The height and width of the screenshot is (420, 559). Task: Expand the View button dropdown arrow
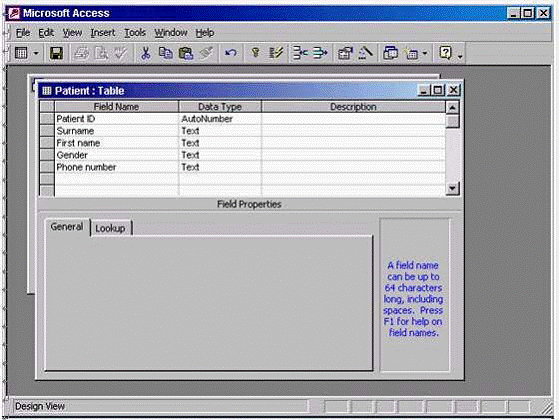pos(36,53)
